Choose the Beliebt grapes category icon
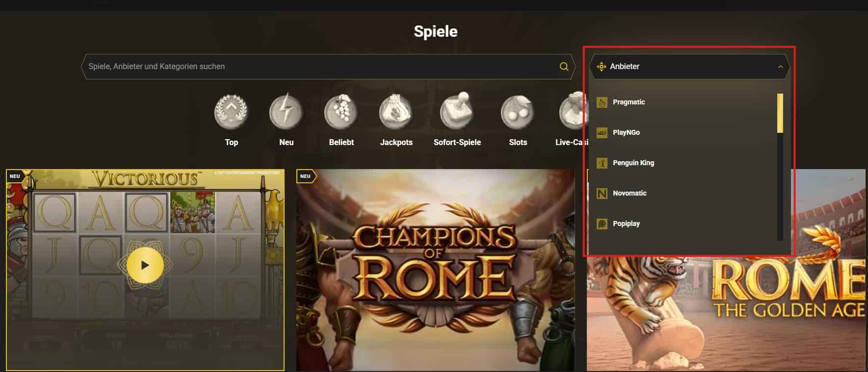Image resolution: width=868 pixels, height=372 pixels. pos(341,112)
